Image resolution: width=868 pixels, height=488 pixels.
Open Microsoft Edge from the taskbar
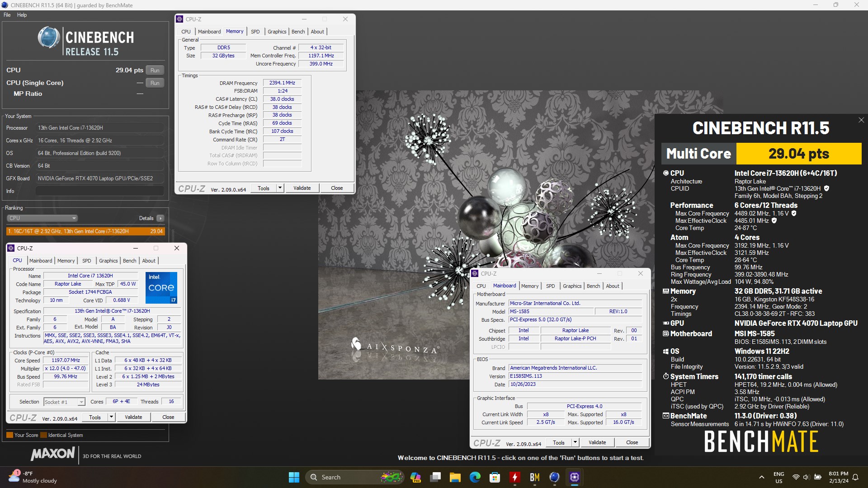point(475,477)
